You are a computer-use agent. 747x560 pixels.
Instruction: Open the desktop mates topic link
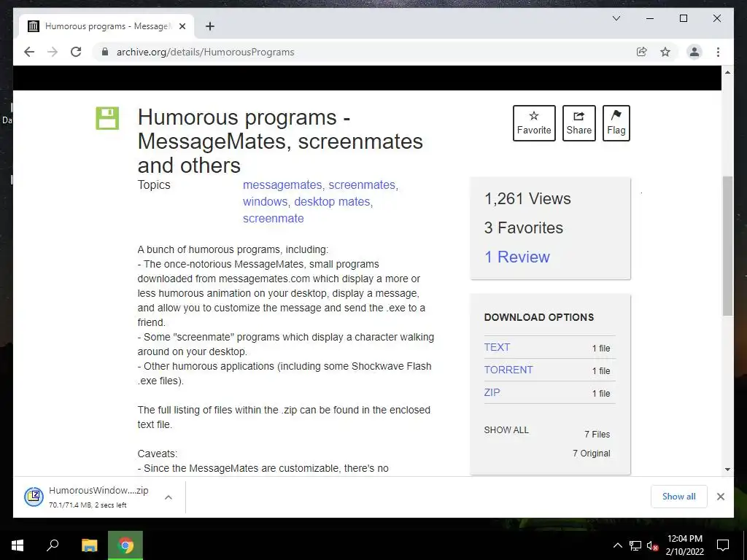[332, 201]
